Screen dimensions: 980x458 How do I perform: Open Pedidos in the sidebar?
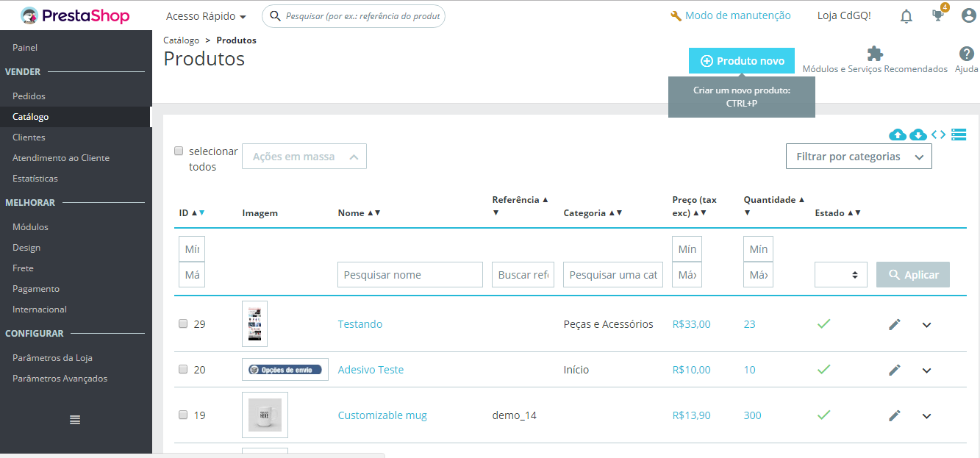click(29, 96)
